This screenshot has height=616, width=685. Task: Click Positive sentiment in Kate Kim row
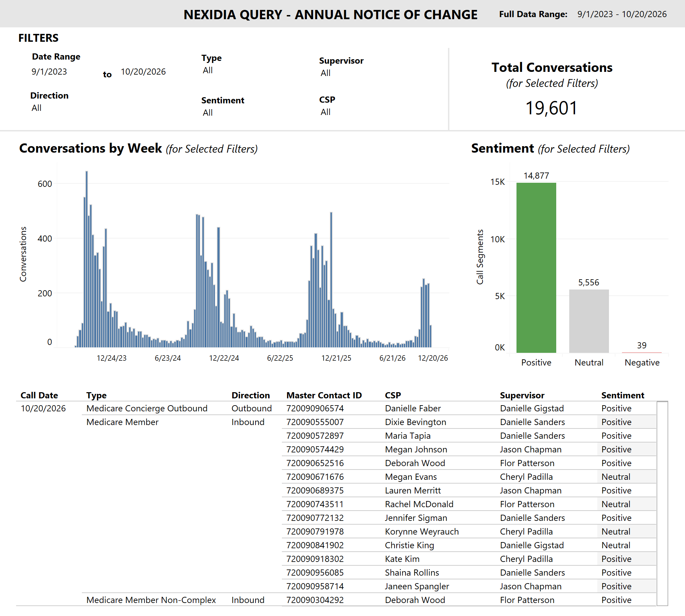click(616, 559)
